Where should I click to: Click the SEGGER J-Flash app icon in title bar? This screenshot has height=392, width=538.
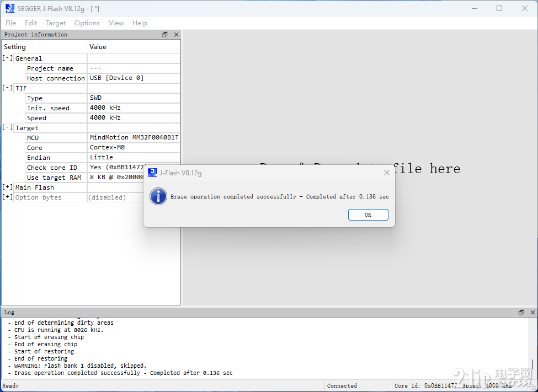tap(10, 8)
